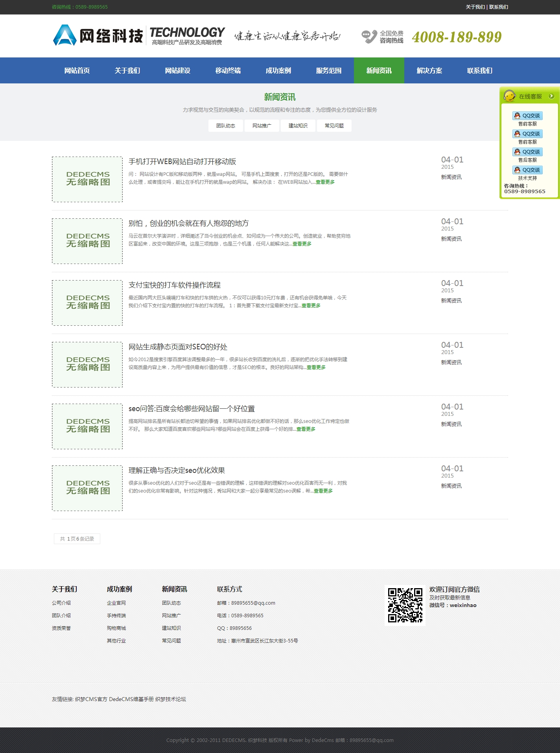560x753 pixels.
Task: Click the QQ交谈 技术支持 button
Action: click(527, 170)
